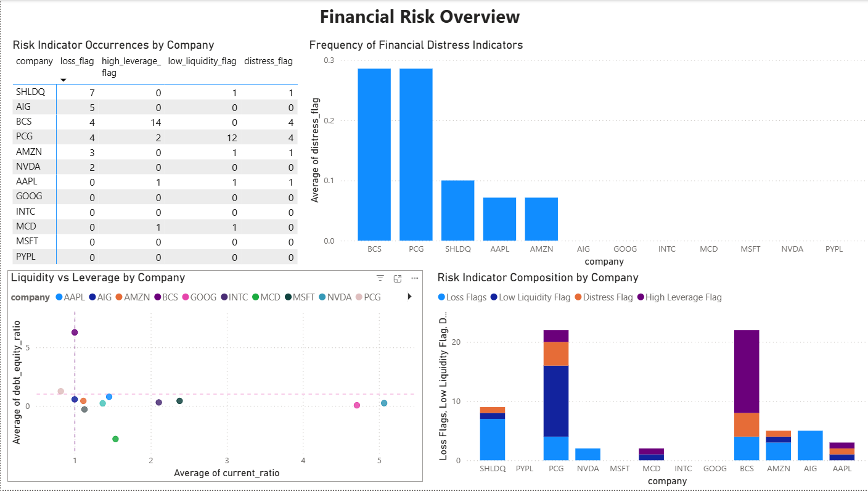
Task: Sort table by the high_leverage_flag column
Action: [131, 61]
